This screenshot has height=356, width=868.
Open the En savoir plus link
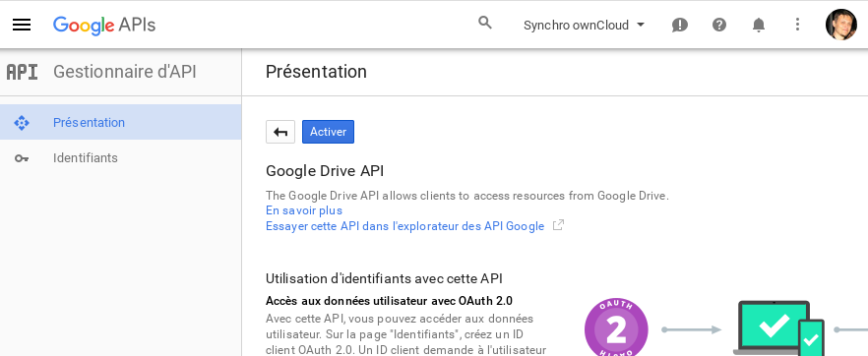304,210
